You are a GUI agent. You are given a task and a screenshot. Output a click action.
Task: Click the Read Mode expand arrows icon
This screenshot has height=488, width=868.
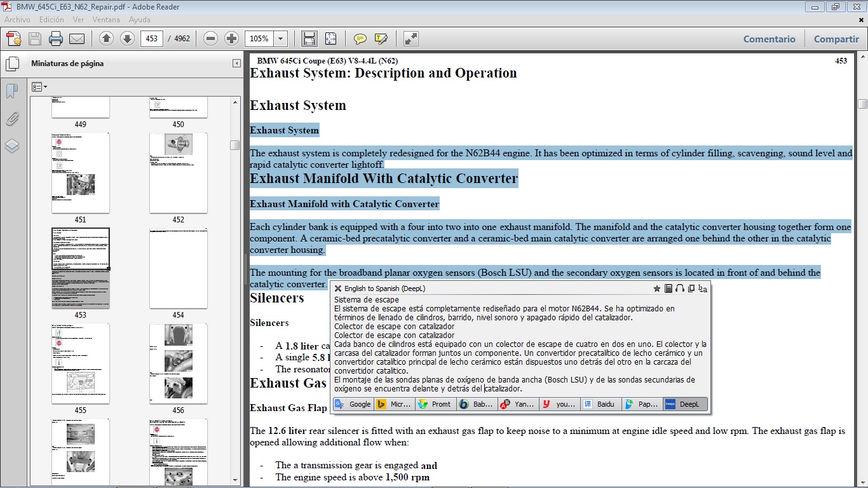[411, 39]
